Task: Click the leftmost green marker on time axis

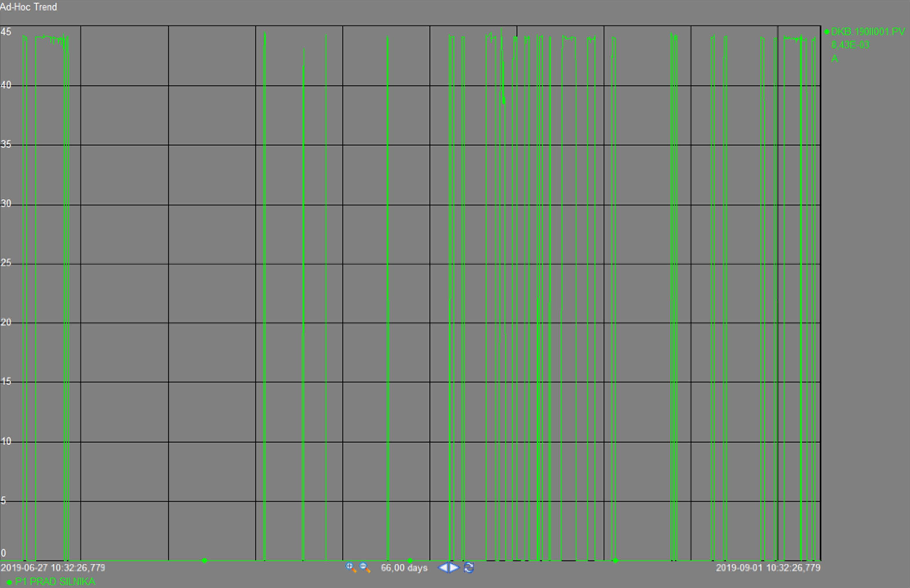Action: tap(204, 561)
